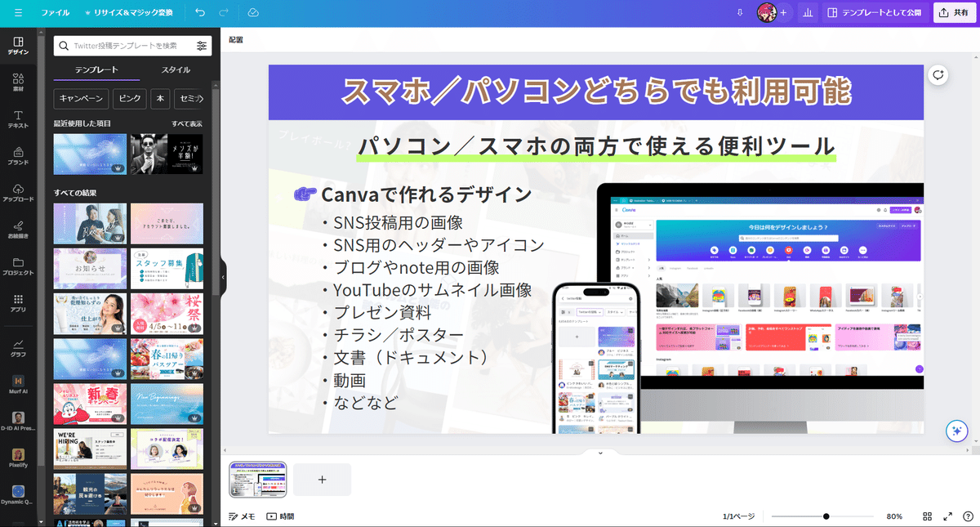Screen dimensions: 980x527
Task: Adjust the zoom slider
Action: (821, 516)
